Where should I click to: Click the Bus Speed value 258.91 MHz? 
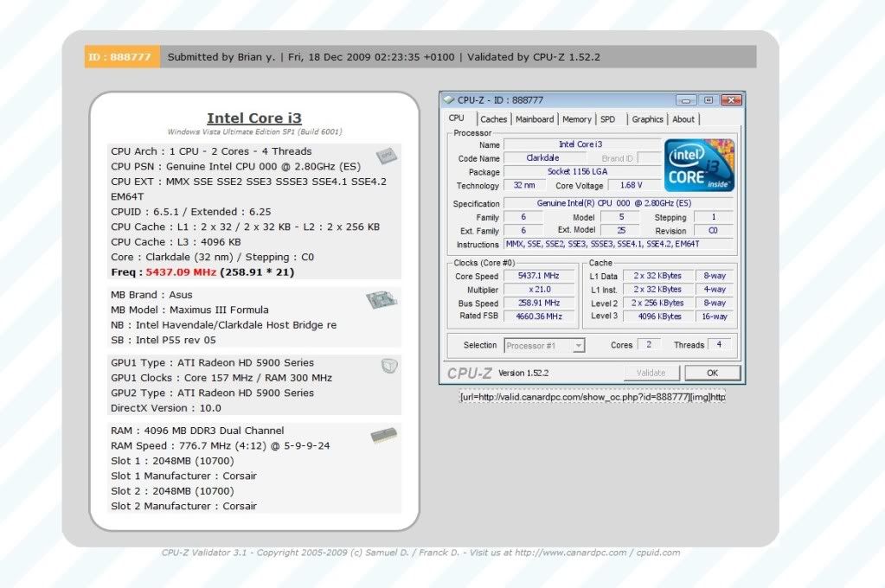pyautogui.click(x=538, y=303)
